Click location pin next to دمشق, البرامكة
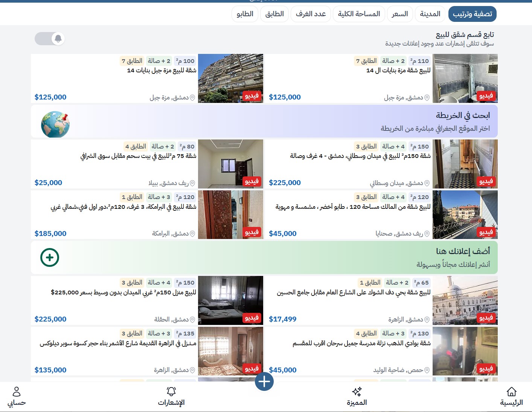The image size is (532, 412). click(192, 234)
